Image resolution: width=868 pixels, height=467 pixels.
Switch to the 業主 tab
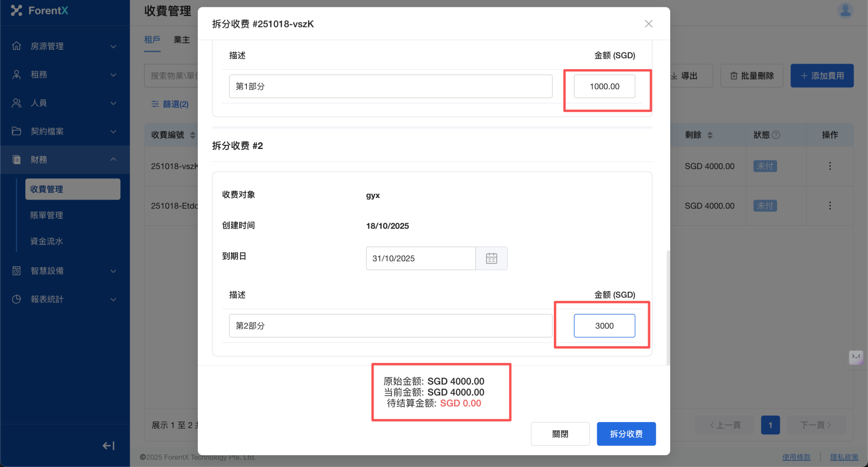click(x=182, y=40)
